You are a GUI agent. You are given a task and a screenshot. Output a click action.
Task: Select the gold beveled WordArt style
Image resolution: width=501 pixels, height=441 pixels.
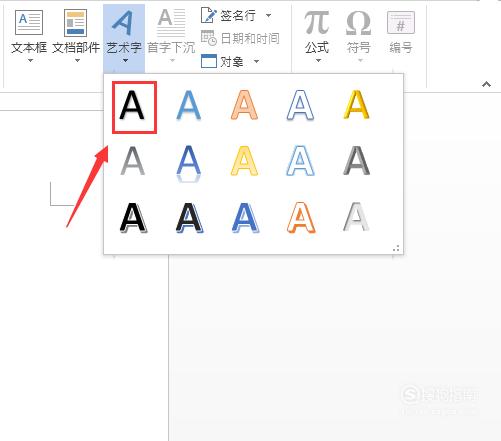357,105
